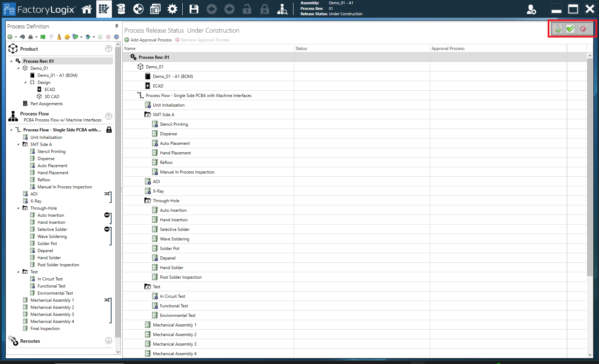This screenshot has height=364, width=599.
Task: Approve the process with the green checkmark icon
Action: pos(570,29)
